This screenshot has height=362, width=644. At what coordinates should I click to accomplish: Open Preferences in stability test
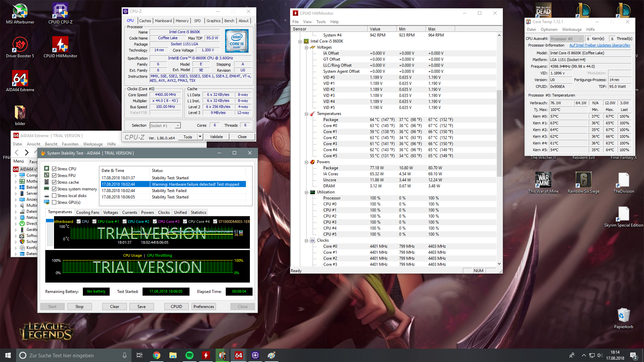tap(204, 307)
